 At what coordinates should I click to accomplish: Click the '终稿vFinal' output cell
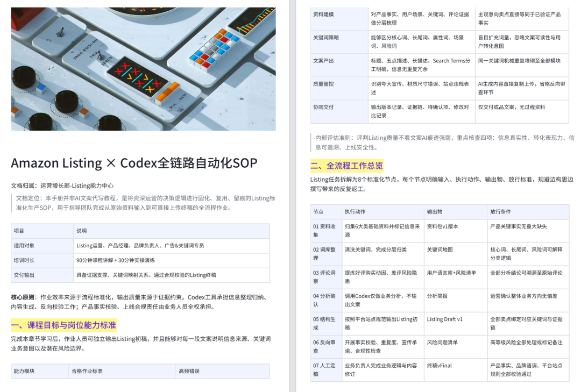456,370
